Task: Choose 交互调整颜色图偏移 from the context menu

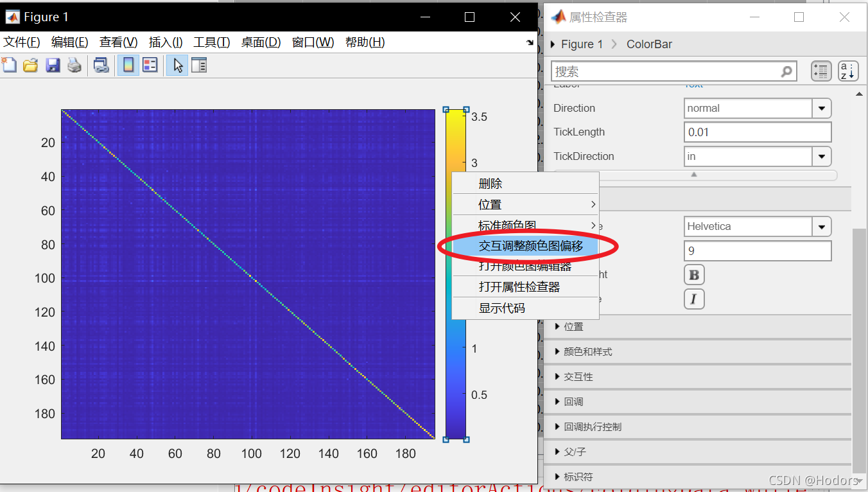Action: (x=525, y=246)
